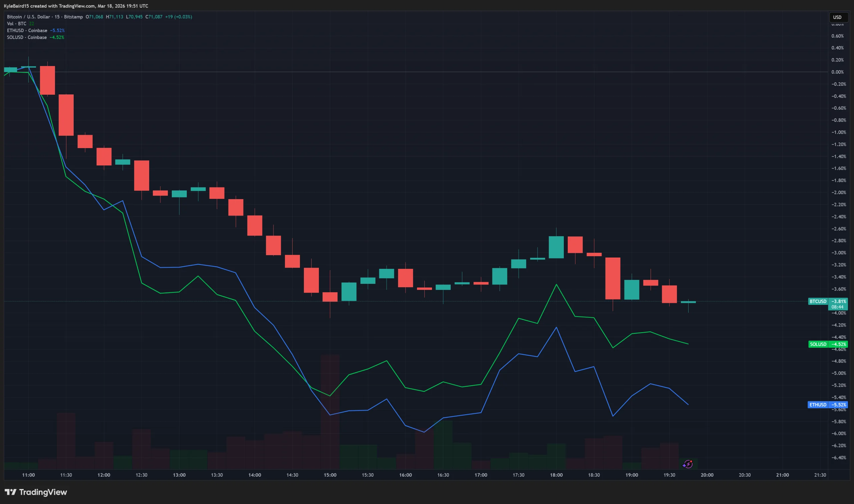The image size is (854, 504).
Task: Click the ETHUSD blue price label
Action: pyautogui.click(x=818, y=405)
